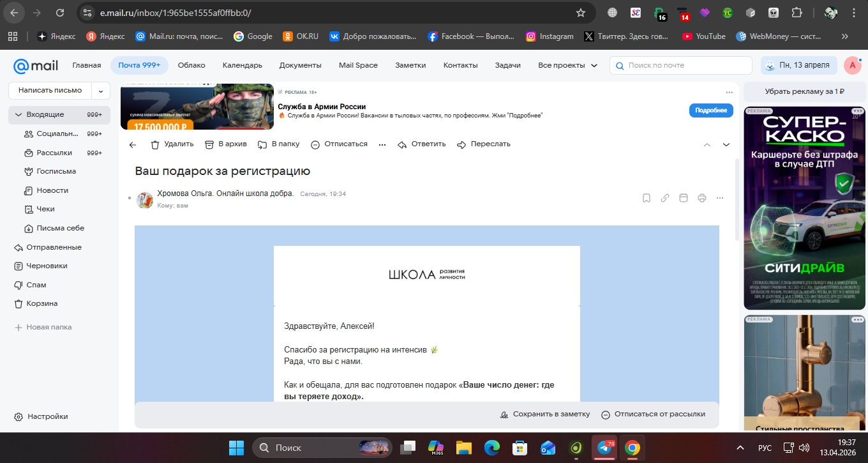The image size is (868, 463).
Task: Click the bookmark flag icon on the email
Action: click(x=646, y=198)
